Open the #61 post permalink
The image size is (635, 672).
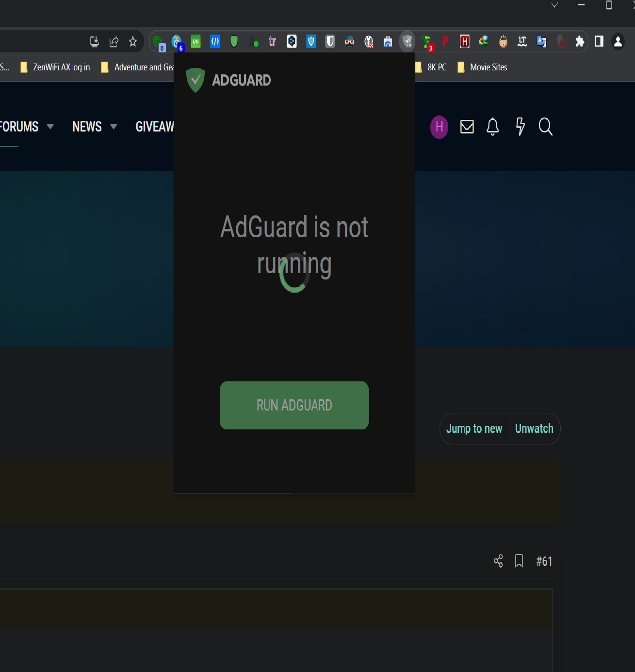pos(544,561)
